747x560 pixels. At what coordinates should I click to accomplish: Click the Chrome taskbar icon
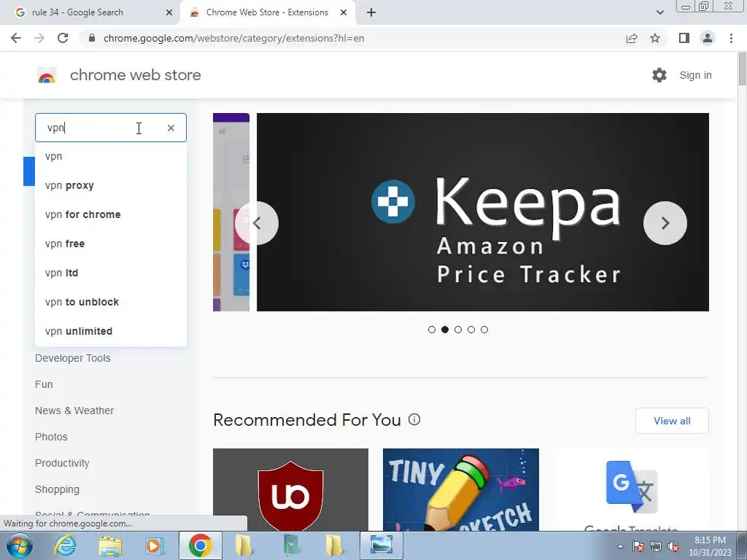click(x=200, y=545)
